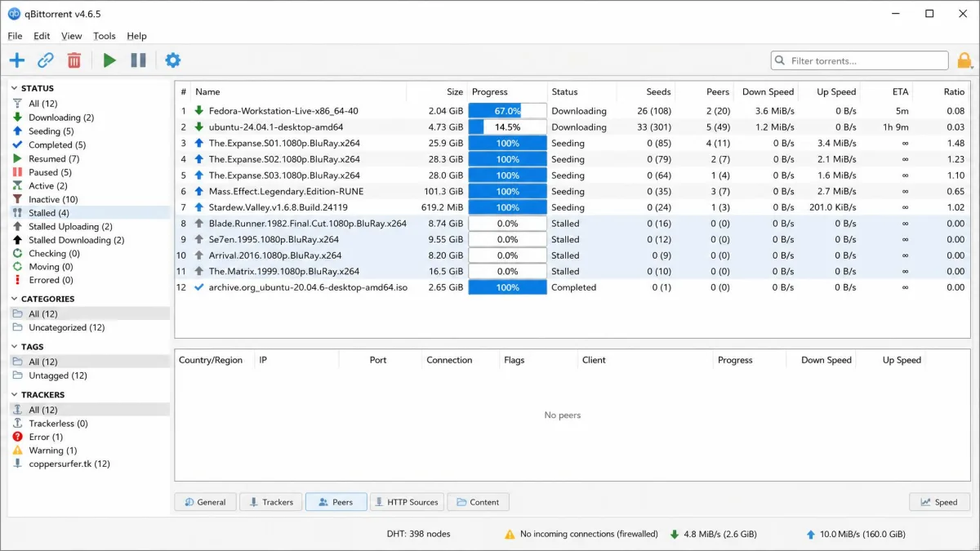Click in the Filter torrents search field
Screen dimensions: 980x551
click(x=859, y=60)
